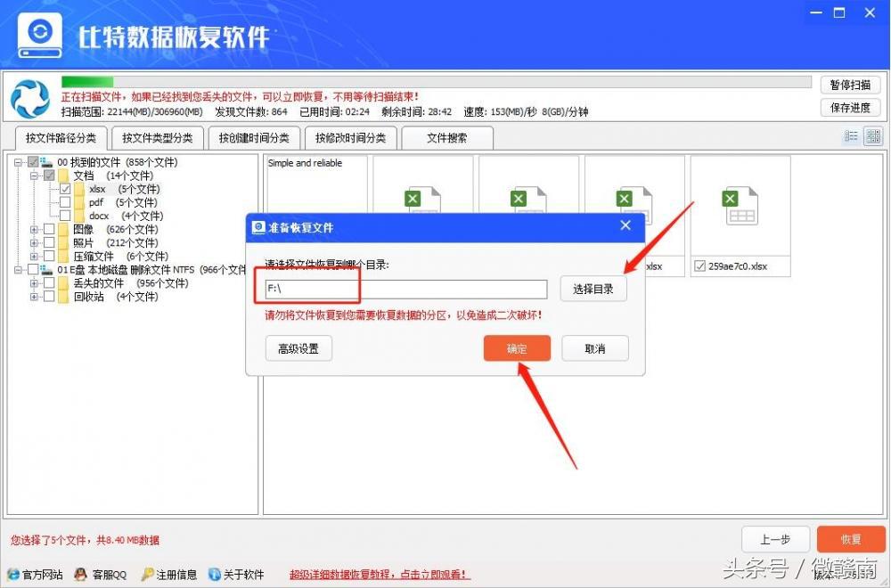Click the 暂停扫描 button
This screenshot has width=891, height=588.
850,86
